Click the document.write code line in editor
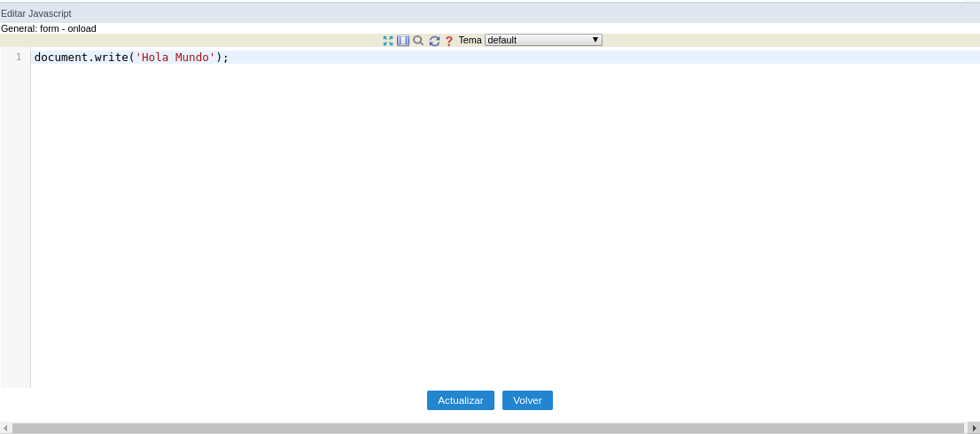This screenshot has width=980, height=434. [x=505, y=58]
